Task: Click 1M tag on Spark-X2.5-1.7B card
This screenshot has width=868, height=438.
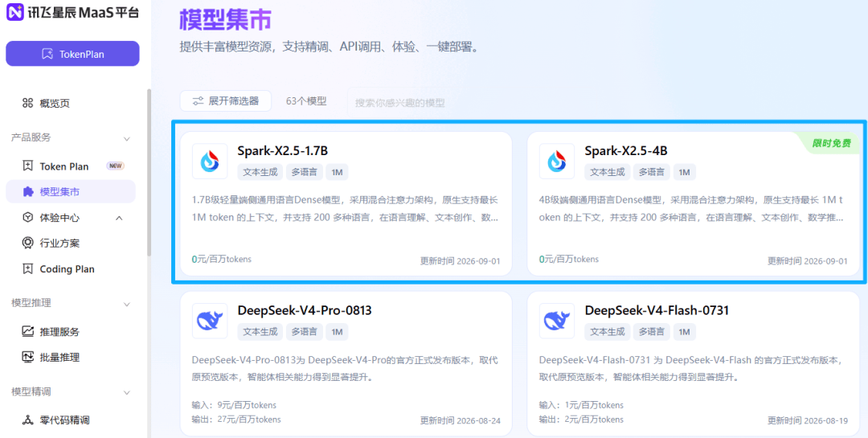Action: click(x=337, y=172)
